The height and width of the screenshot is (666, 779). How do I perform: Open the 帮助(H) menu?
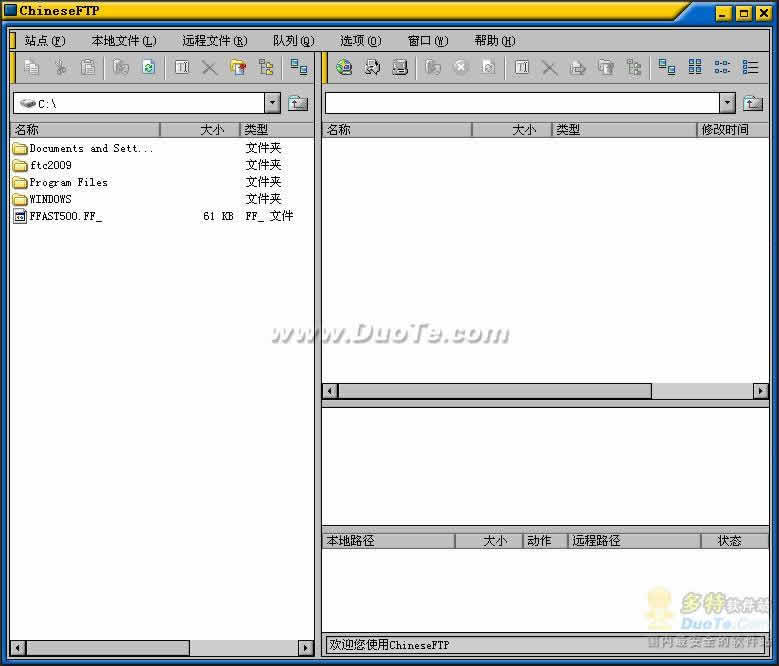495,41
